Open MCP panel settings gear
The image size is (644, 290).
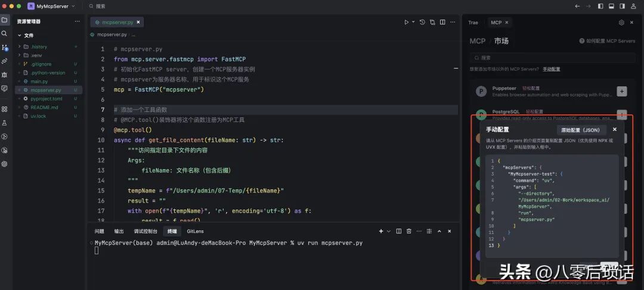coord(621,23)
